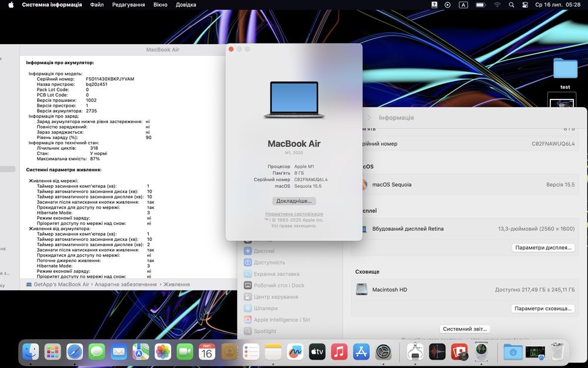Close the About This Mac window
588x368 pixels.
231,49
